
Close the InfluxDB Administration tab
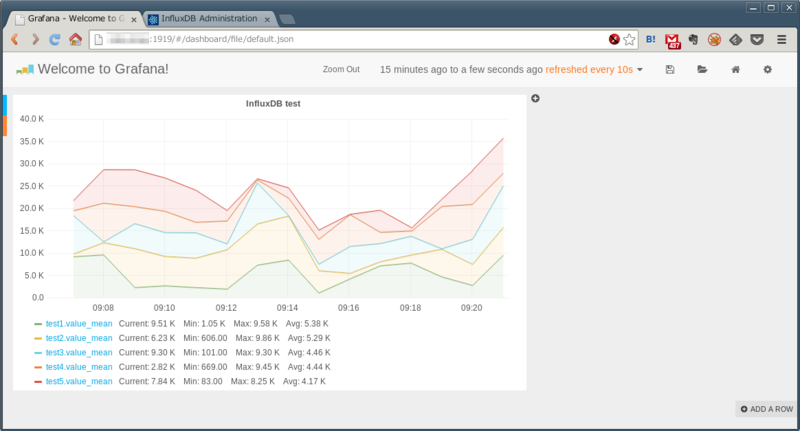[x=267, y=20]
